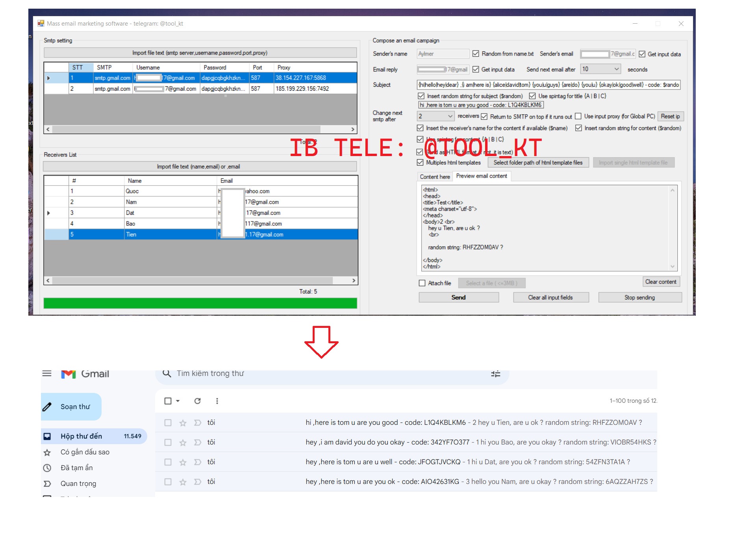Switch to Preview email content tab

[x=482, y=176]
